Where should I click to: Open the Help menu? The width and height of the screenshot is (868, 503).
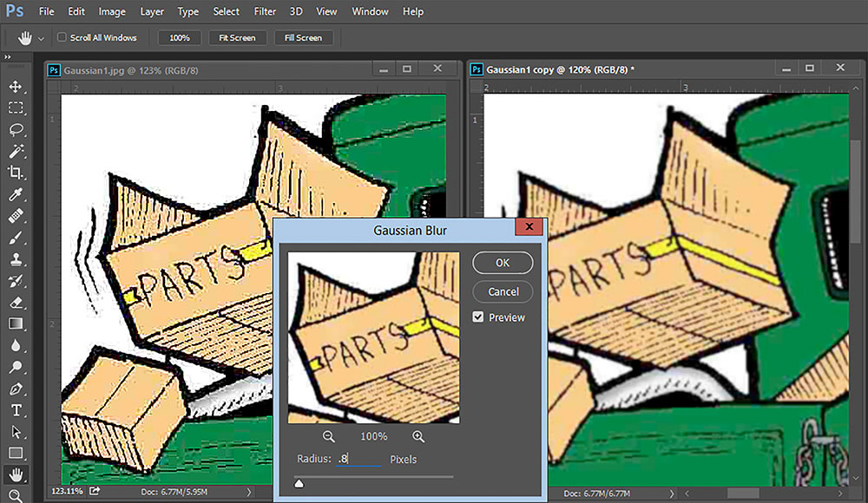click(413, 11)
